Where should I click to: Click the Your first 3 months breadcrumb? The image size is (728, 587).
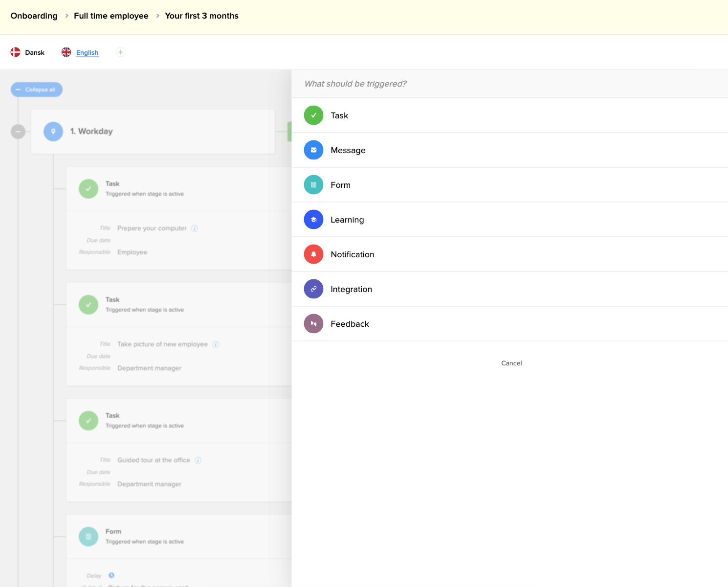point(201,16)
